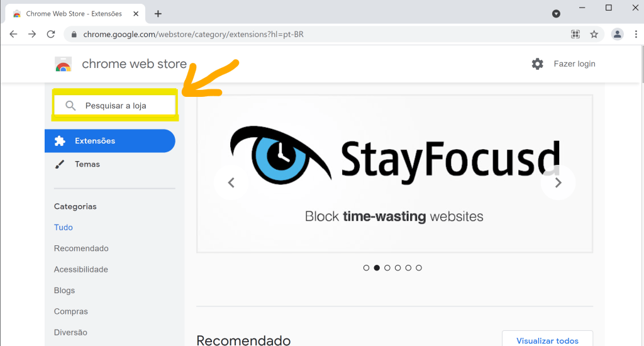Reload the page with refresh icon
Viewport: 644px width, 346px height.
[51, 34]
